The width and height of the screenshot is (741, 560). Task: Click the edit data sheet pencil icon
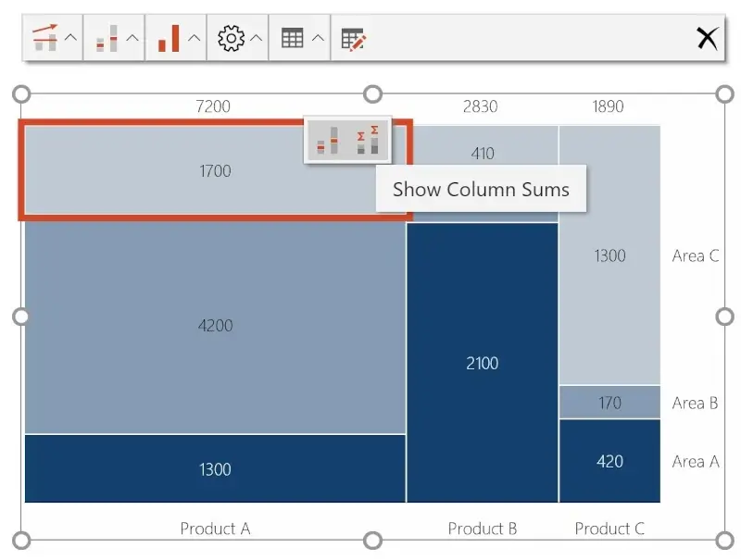coord(354,39)
